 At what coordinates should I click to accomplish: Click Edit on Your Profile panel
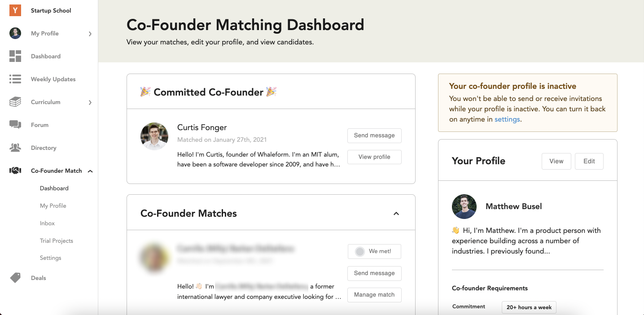[x=589, y=161]
